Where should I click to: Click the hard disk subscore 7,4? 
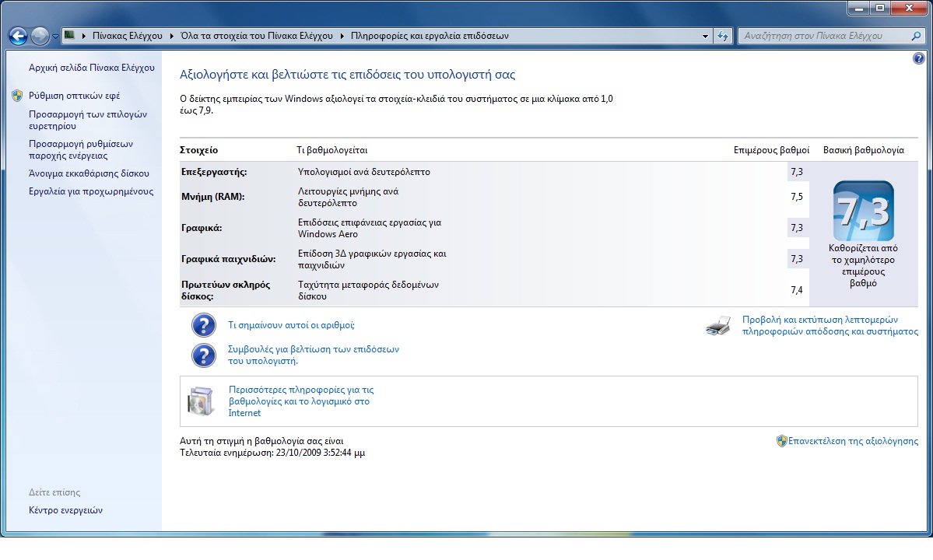pyautogui.click(x=797, y=290)
